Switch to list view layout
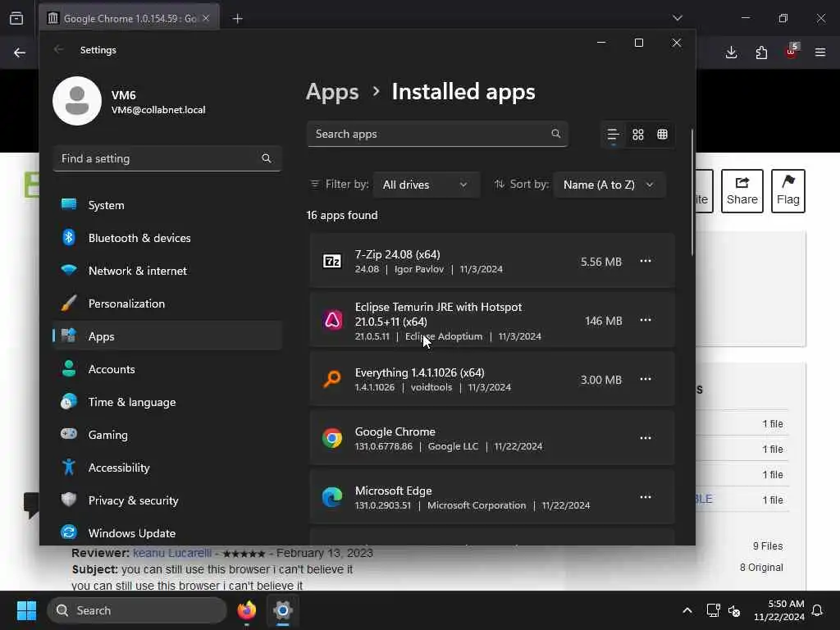840x630 pixels. click(x=613, y=135)
